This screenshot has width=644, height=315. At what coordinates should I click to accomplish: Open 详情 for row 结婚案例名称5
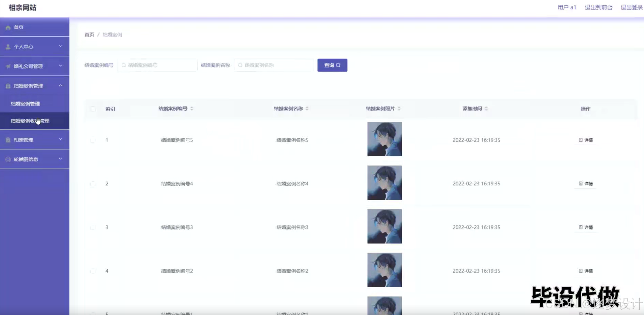[x=585, y=140]
